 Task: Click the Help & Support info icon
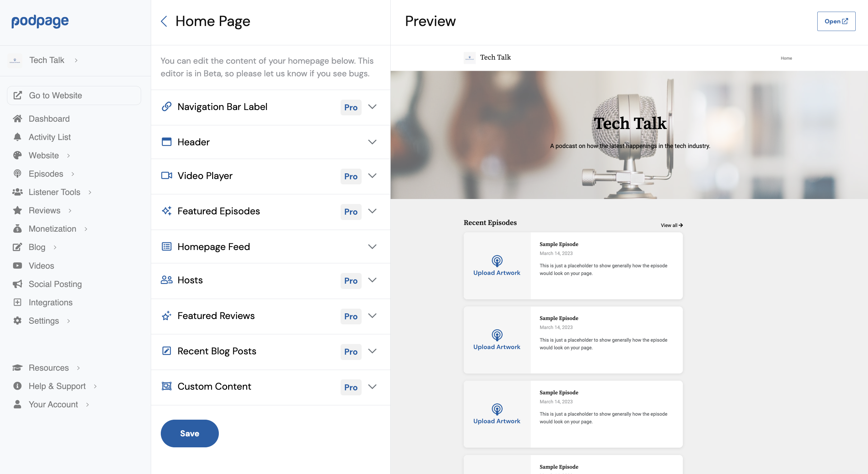18,386
